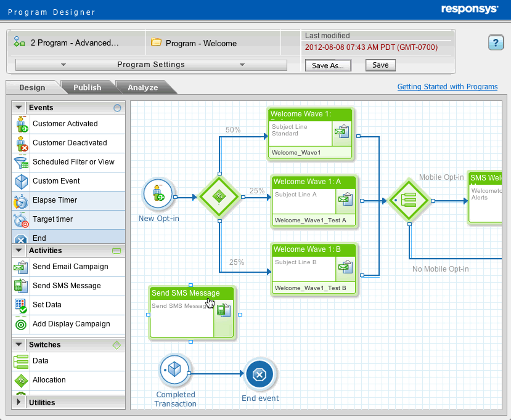Image resolution: width=511 pixels, height=420 pixels.
Task: Select the Welcome Wave 1: A node header
Action: coord(315,182)
